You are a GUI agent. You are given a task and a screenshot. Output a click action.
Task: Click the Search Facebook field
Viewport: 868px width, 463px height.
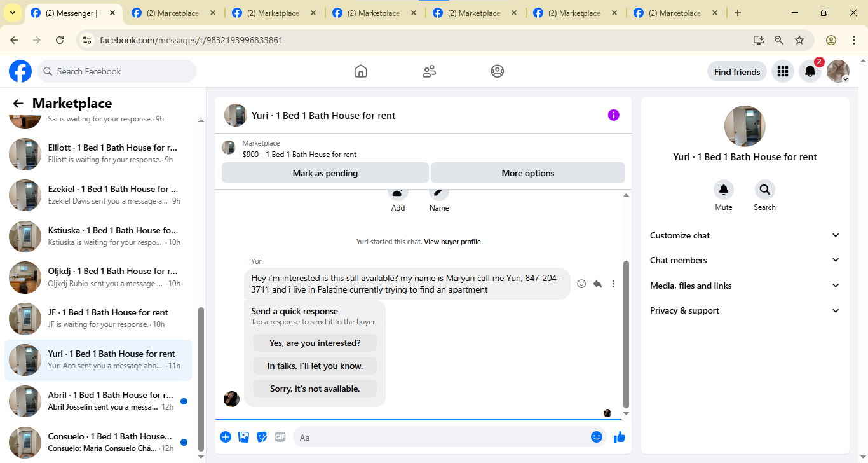click(x=117, y=71)
